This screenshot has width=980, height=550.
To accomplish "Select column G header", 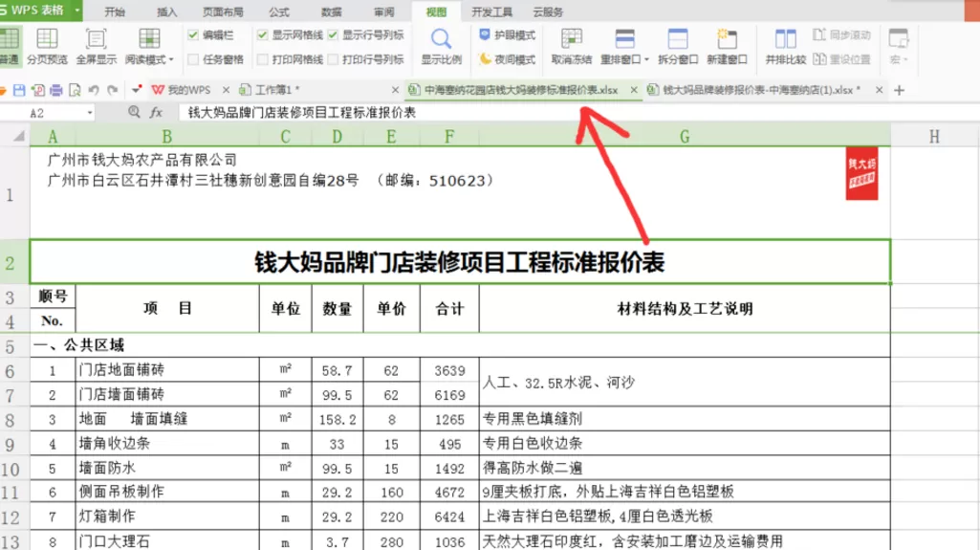I will coord(685,136).
